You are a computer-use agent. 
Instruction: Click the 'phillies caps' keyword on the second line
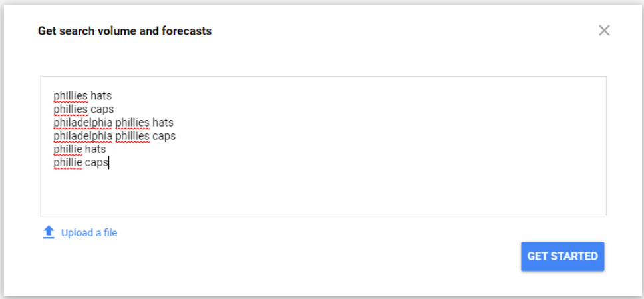click(84, 109)
